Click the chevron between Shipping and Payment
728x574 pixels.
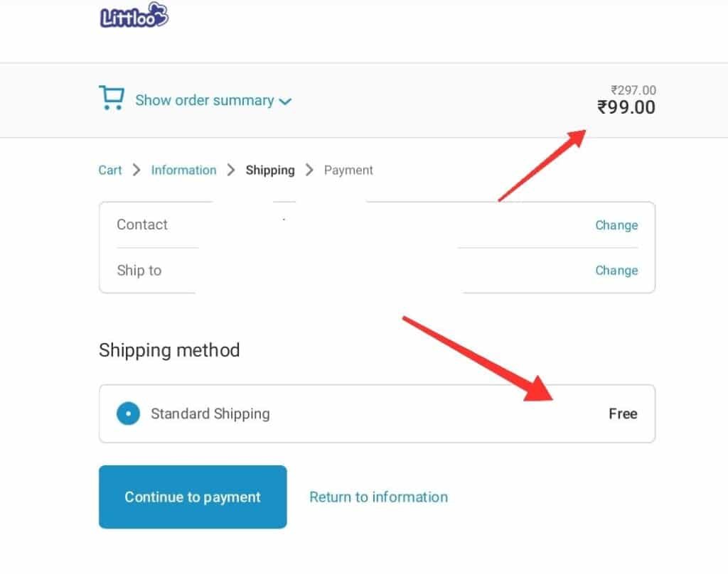click(309, 170)
